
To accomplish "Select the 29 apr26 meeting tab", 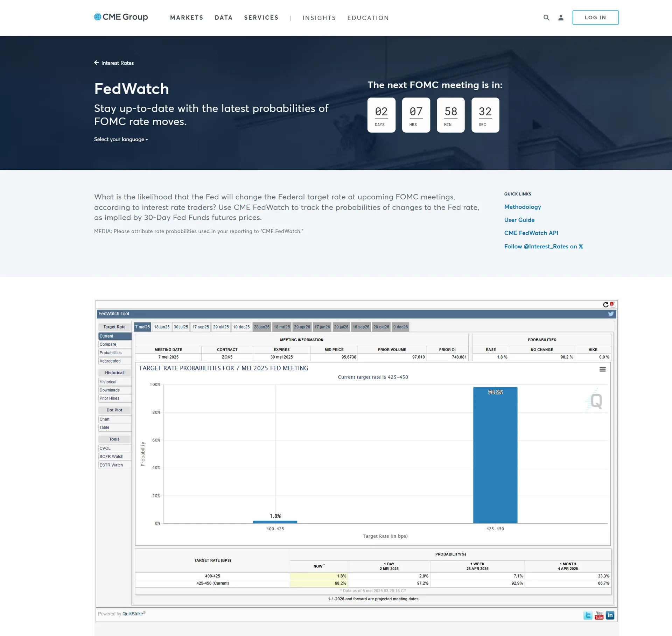I will (x=302, y=327).
